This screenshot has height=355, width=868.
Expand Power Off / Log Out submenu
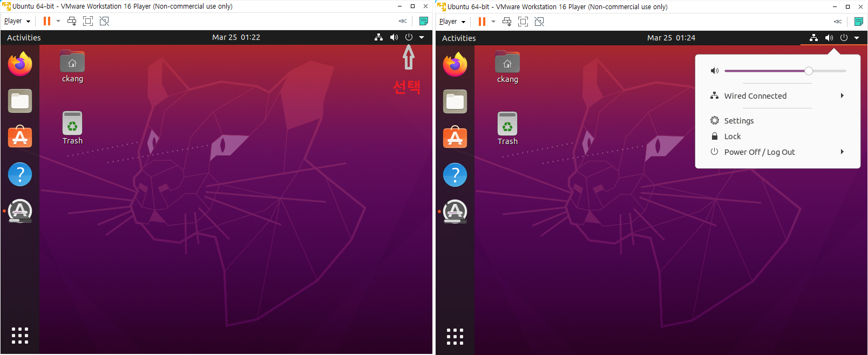(x=777, y=152)
